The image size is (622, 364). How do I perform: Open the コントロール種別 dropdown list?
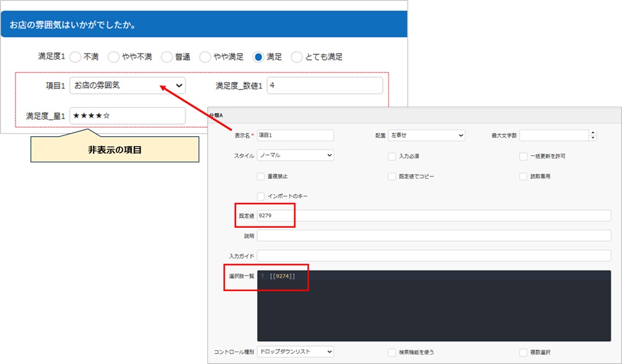click(x=295, y=352)
